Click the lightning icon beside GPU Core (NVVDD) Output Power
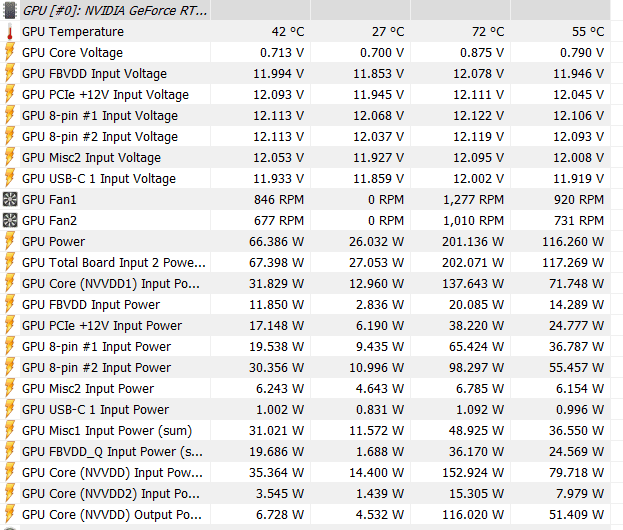This screenshot has width=623, height=530. coord(10,515)
